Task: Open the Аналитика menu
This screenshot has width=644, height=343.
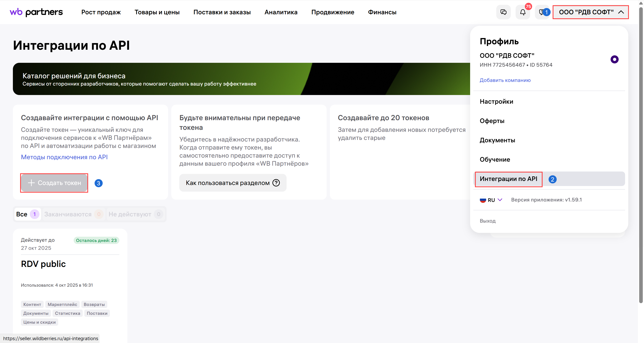Action: tap(281, 12)
